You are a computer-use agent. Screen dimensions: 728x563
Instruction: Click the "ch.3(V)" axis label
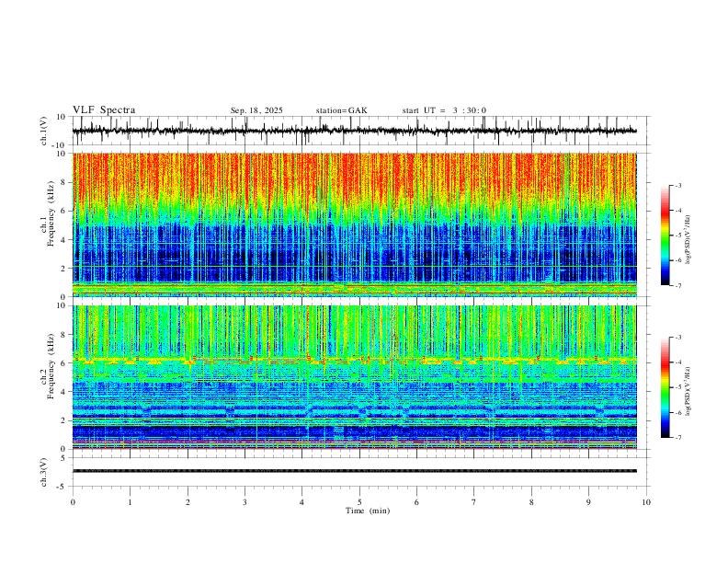point(44,472)
